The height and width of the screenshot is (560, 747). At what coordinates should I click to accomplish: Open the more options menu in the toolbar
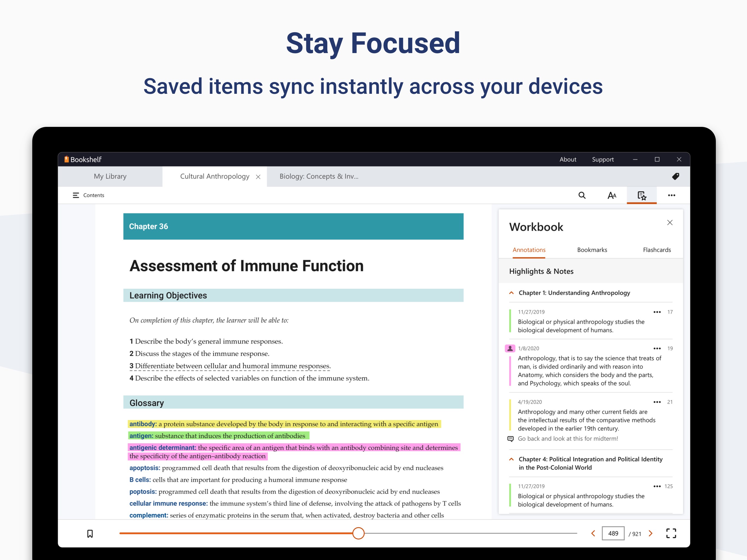(x=671, y=195)
